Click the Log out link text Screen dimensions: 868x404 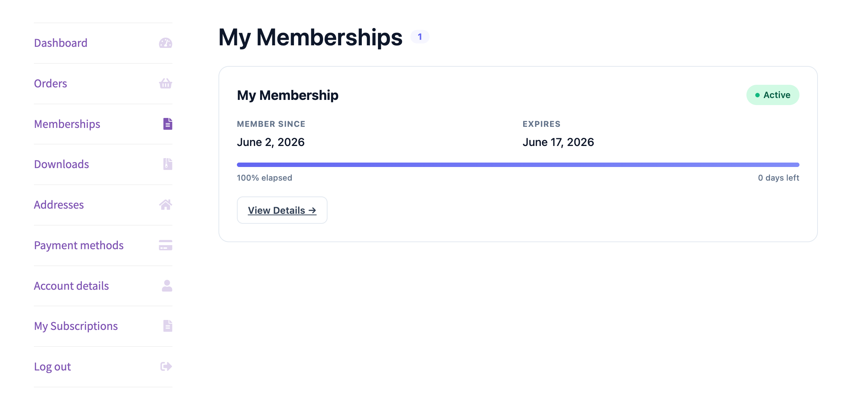52,367
